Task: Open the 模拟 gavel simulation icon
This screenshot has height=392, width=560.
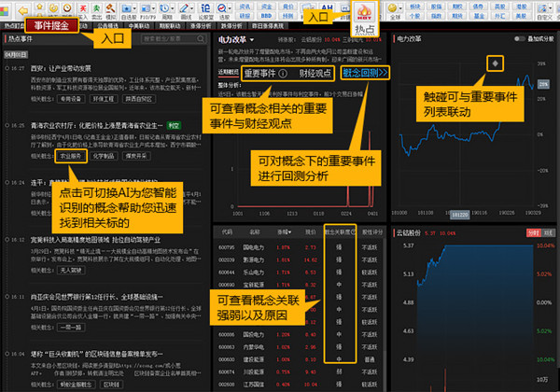Action: [111, 8]
